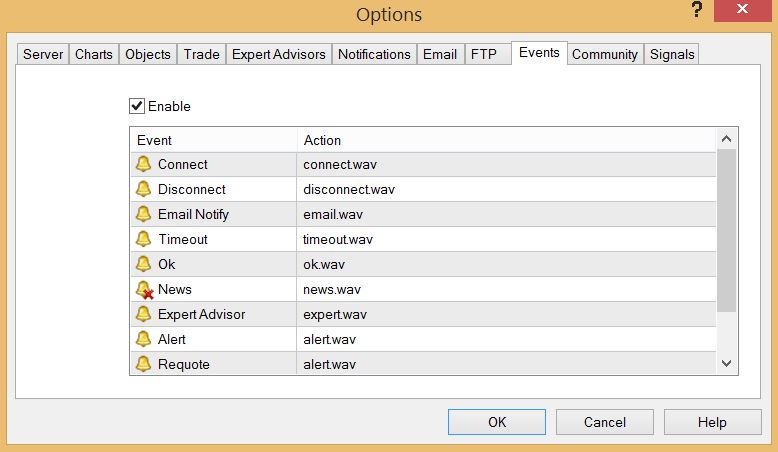Uncheck the Enable checkbox

point(137,106)
